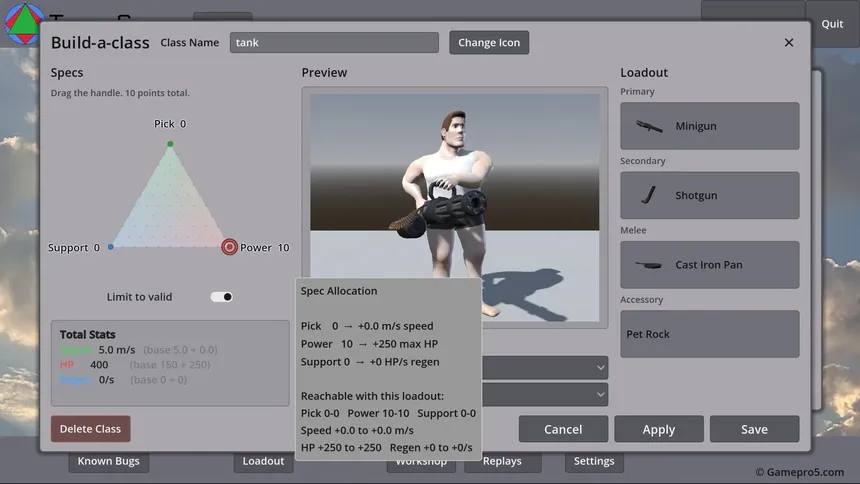
Task: Click the Class Name field containing tank
Action: (334, 42)
